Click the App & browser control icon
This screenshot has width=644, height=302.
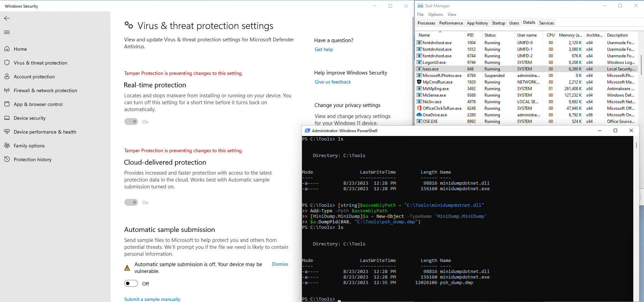(7, 104)
